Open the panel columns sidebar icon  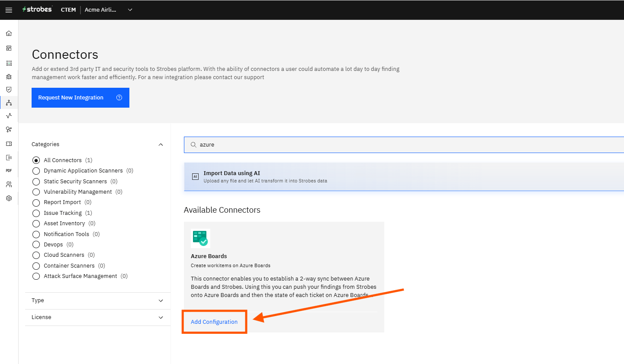tap(9, 157)
